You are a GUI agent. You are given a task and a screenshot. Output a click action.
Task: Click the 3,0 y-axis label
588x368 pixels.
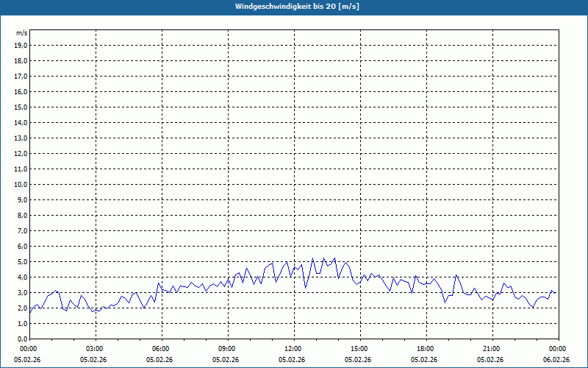(23, 292)
